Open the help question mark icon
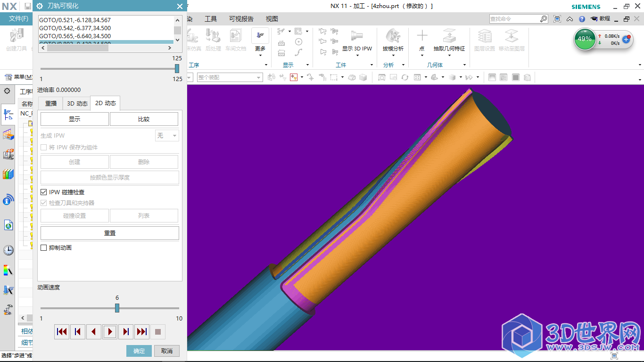The height and width of the screenshot is (362, 644). [582, 19]
